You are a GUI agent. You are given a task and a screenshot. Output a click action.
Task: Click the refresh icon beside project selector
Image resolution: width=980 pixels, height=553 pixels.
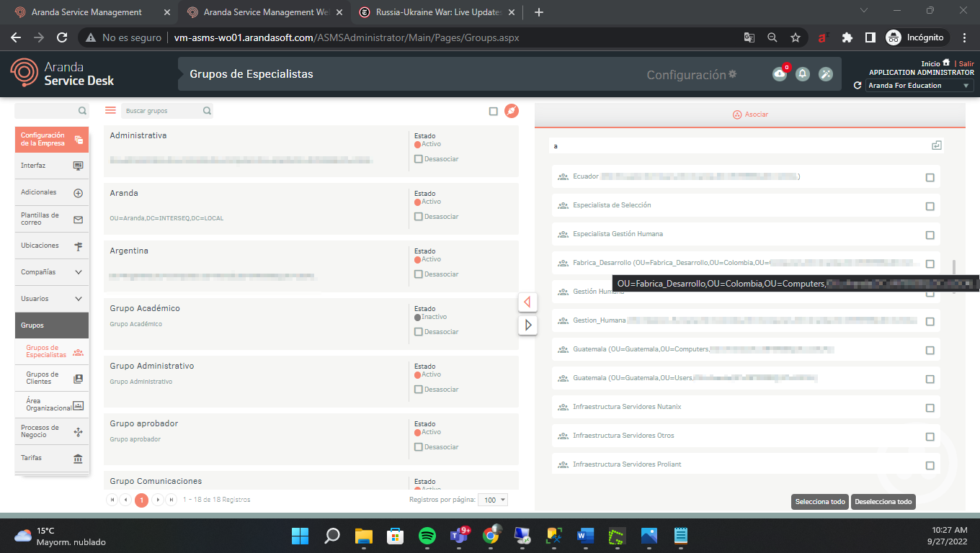(857, 86)
